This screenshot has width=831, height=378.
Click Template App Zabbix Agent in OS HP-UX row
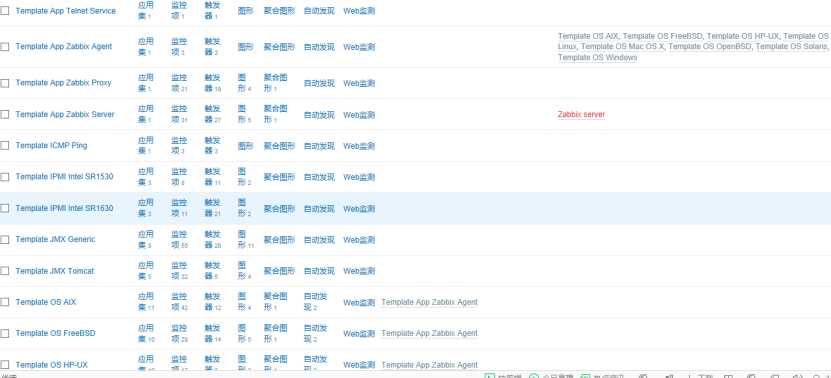[x=429, y=365]
